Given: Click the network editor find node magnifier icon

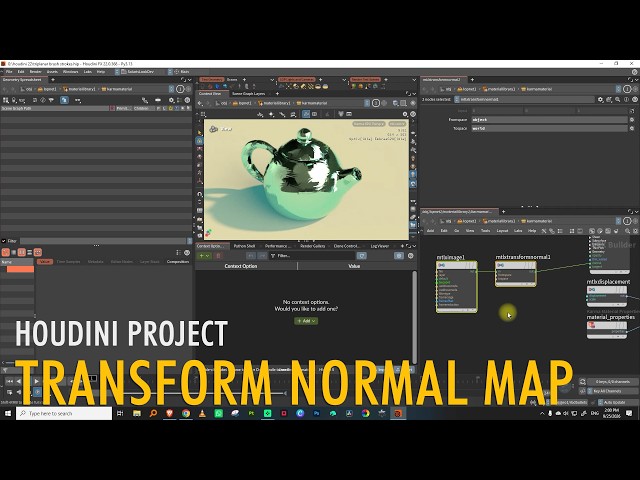Looking at the screenshot, I should (x=627, y=231).
